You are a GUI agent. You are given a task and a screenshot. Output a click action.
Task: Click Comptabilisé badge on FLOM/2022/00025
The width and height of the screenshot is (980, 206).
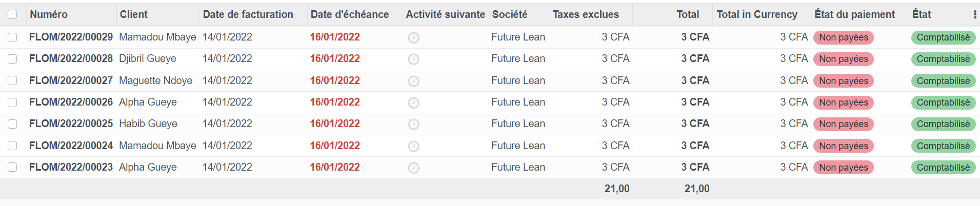(x=943, y=124)
